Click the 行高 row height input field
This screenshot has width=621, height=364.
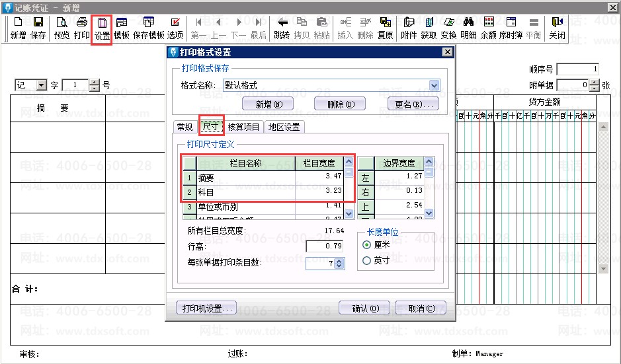pos(324,246)
